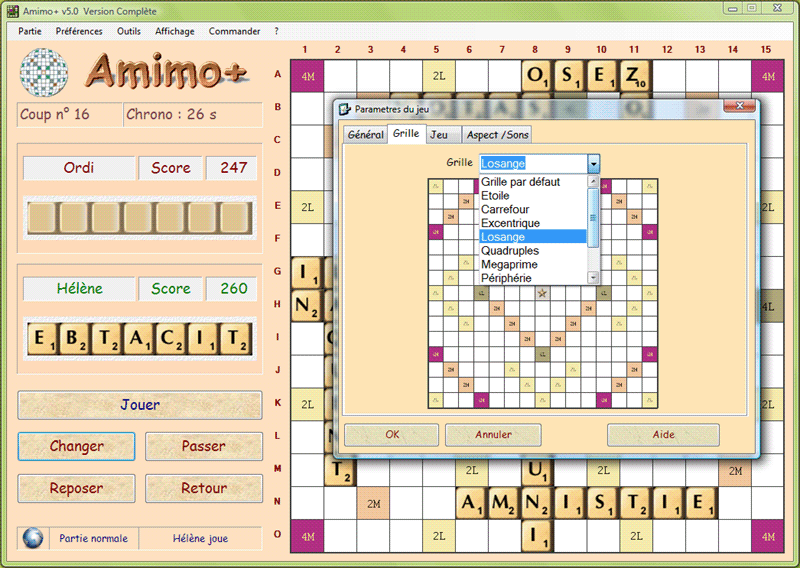Viewport: 800px width, 568px height.
Task: Click the Parametres du jeu title icon
Action: pos(345,109)
